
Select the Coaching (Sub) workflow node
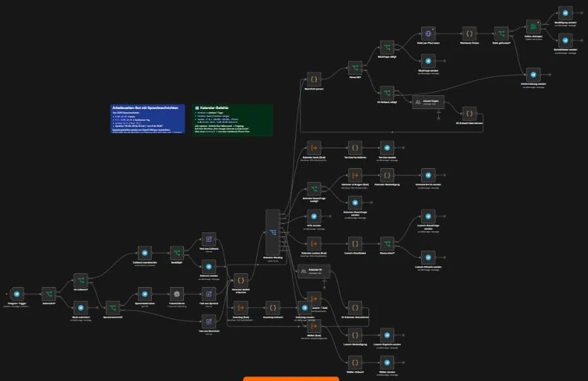[240, 307]
